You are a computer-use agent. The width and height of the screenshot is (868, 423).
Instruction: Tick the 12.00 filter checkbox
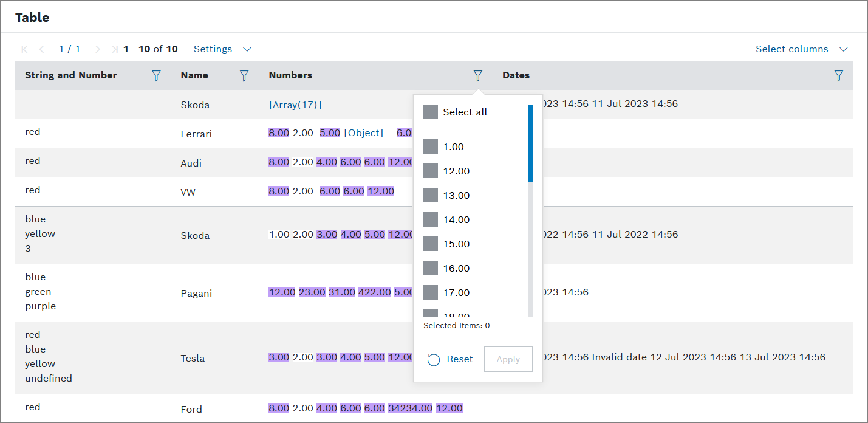click(x=431, y=171)
